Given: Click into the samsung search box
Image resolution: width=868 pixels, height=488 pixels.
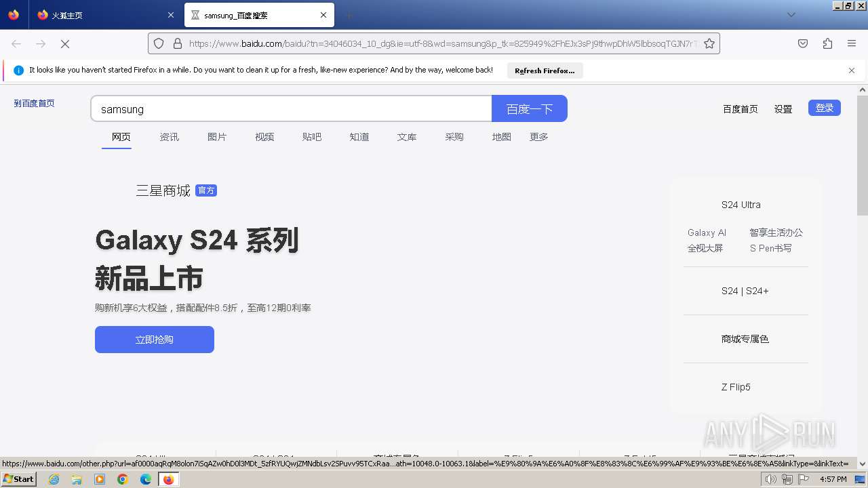Looking at the screenshot, I should (291, 108).
